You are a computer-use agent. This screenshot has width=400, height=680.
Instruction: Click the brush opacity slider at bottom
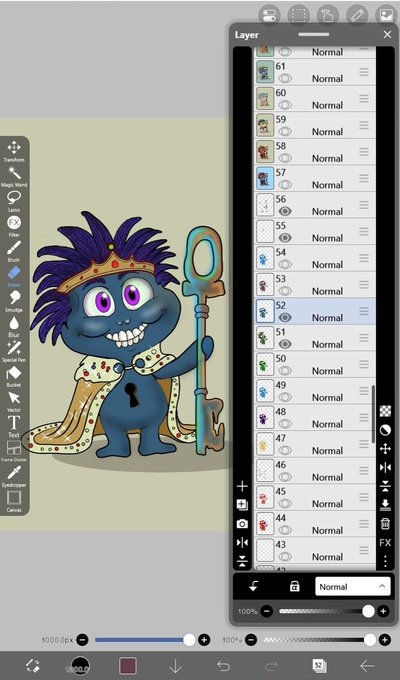tap(319, 640)
